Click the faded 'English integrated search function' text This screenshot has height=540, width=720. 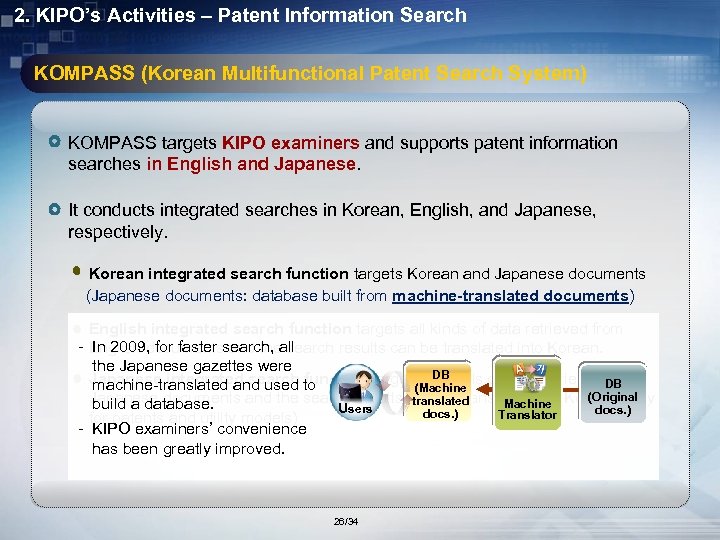click(220, 329)
